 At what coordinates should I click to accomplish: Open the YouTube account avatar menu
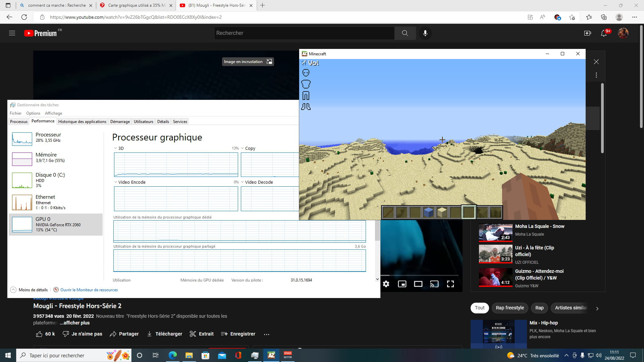pyautogui.click(x=623, y=33)
